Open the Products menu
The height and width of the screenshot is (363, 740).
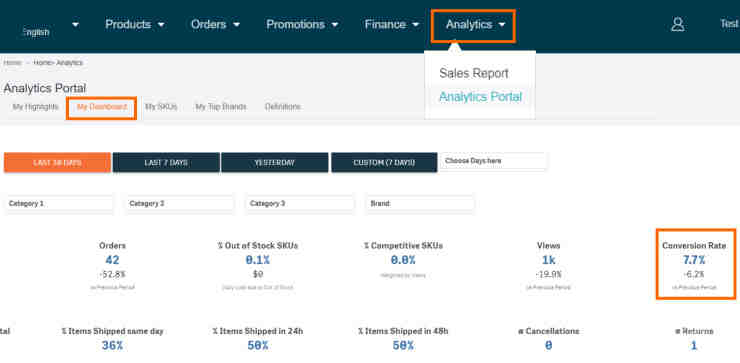135,25
